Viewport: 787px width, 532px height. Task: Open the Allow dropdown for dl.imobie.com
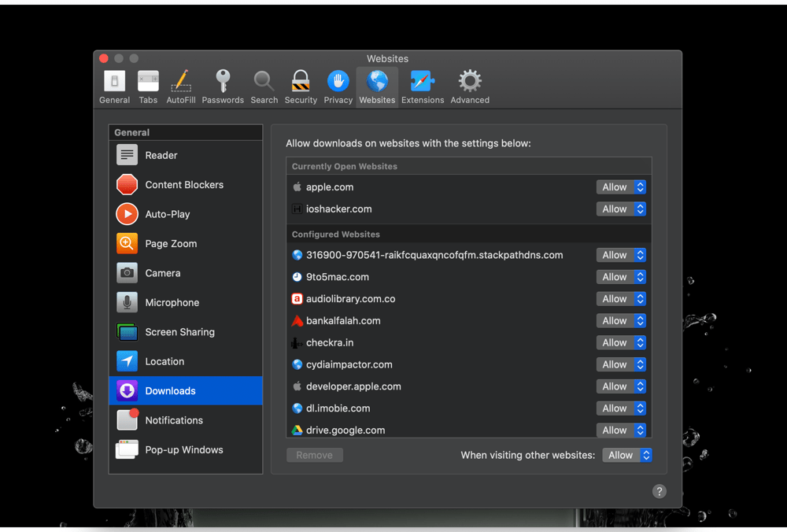click(622, 408)
